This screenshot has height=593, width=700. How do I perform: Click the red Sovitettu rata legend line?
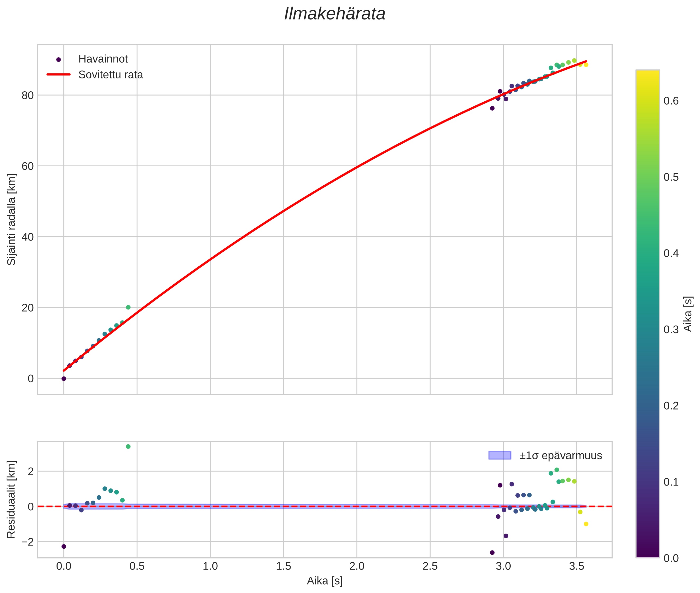point(59,74)
